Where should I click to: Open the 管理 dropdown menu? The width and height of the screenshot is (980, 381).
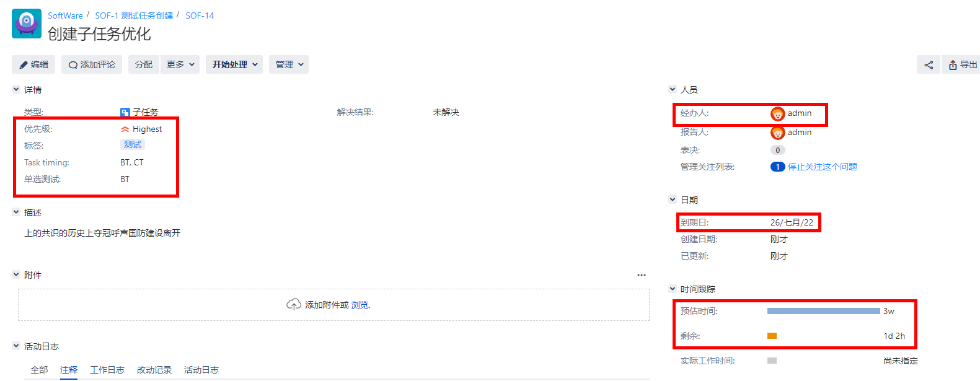coord(289,64)
